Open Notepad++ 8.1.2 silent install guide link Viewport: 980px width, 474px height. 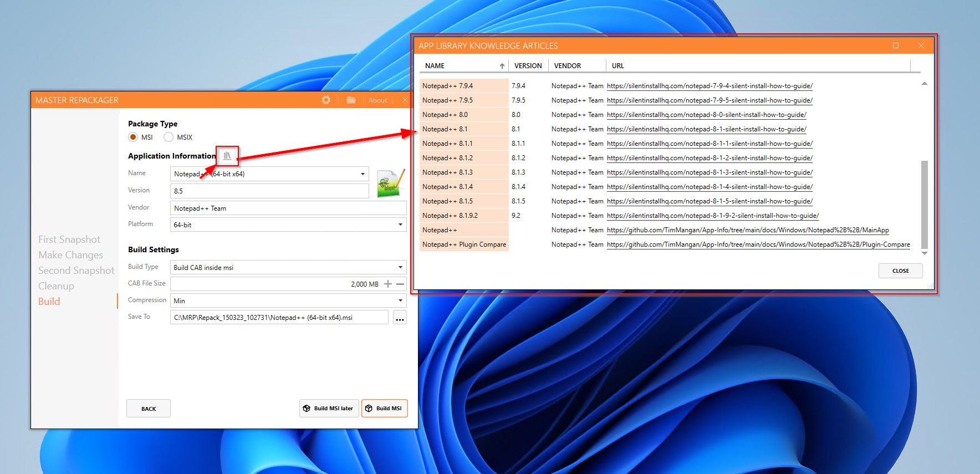pyautogui.click(x=710, y=158)
